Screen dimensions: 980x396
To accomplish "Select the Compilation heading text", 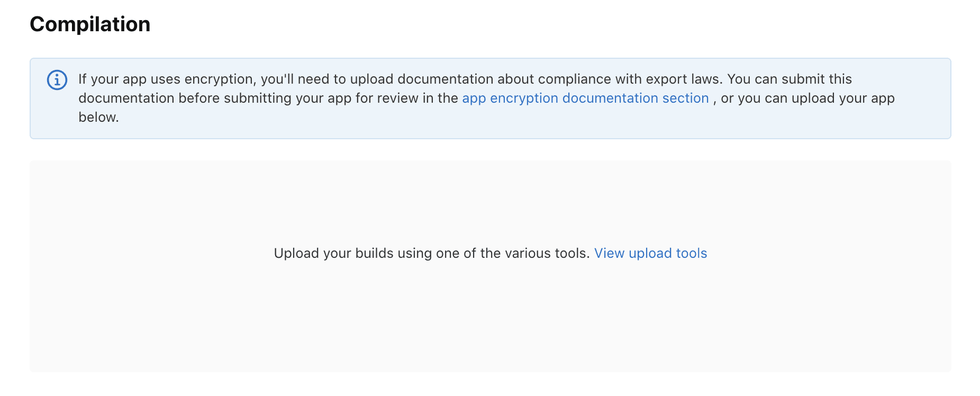I will click(90, 24).
